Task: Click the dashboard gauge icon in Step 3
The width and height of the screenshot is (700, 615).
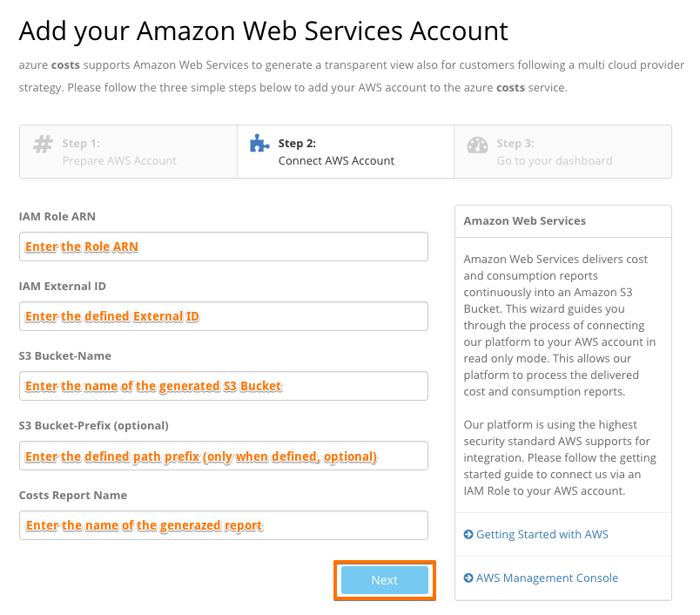Action: (x=477, y=145)
